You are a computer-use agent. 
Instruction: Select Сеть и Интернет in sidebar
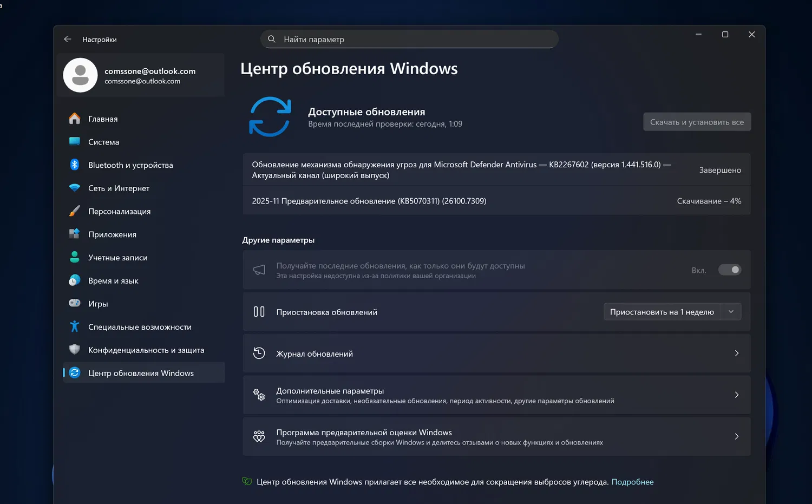pos(143,188)
